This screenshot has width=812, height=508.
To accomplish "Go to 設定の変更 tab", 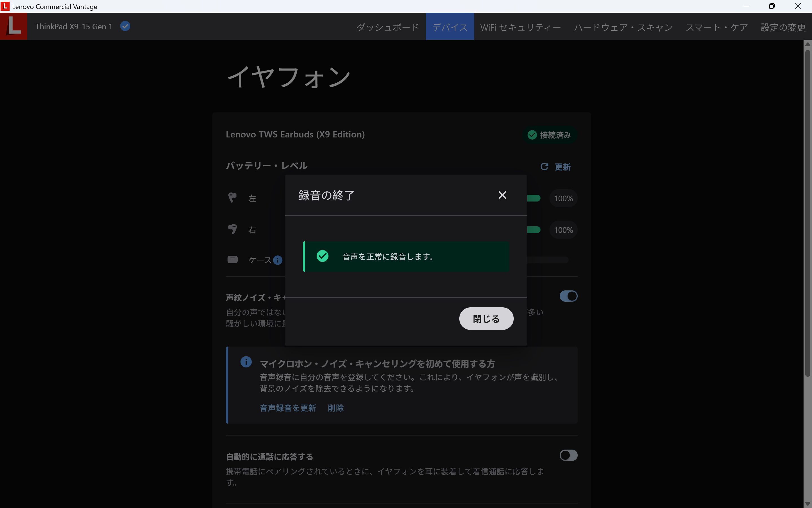I will (x=783, y=27).
